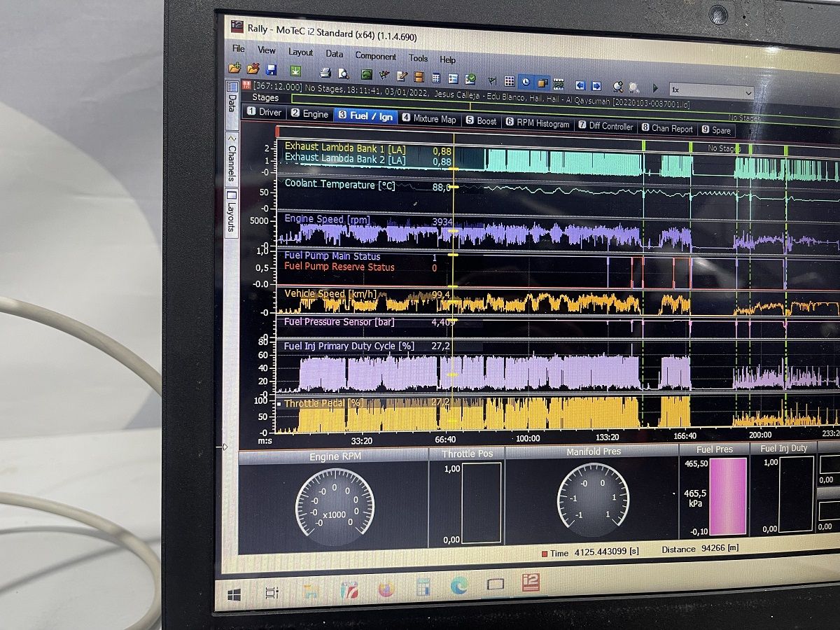Click the Engine Speed [rpm] channel label
This screenshot has width=840, height=630.
(327, 220)
